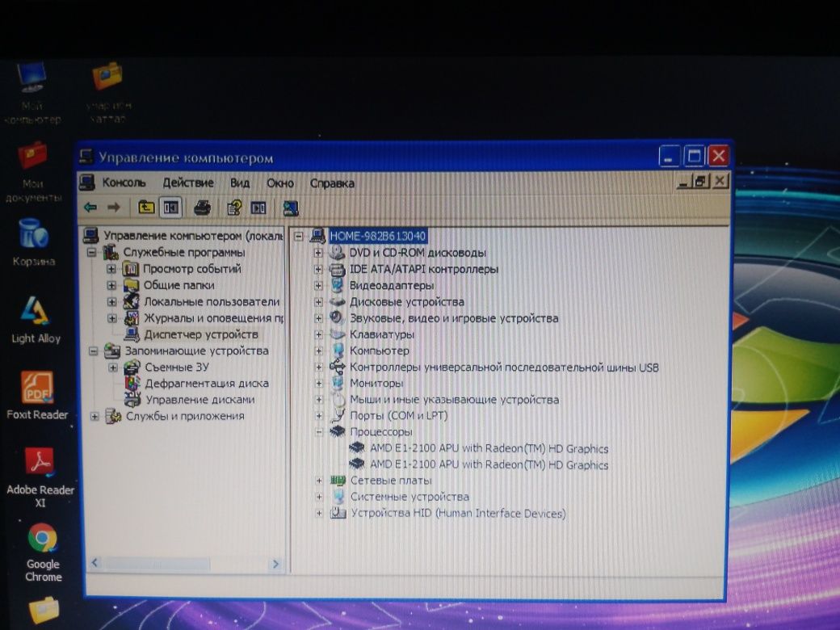This screenshot has width=840, height=630.
Task: Click the Службы и приложения icon
Action: point(113,416)
